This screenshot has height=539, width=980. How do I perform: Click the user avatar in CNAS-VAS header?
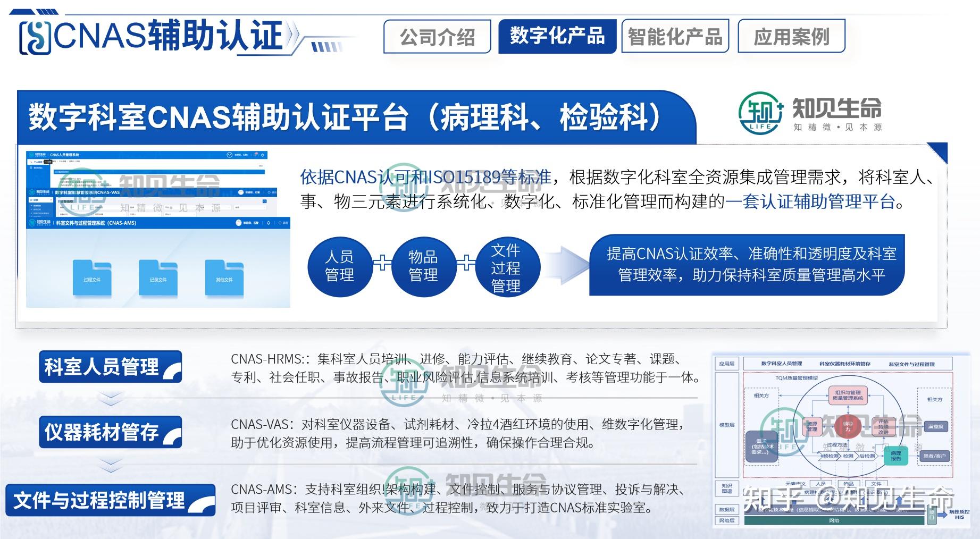click(240, 192)
